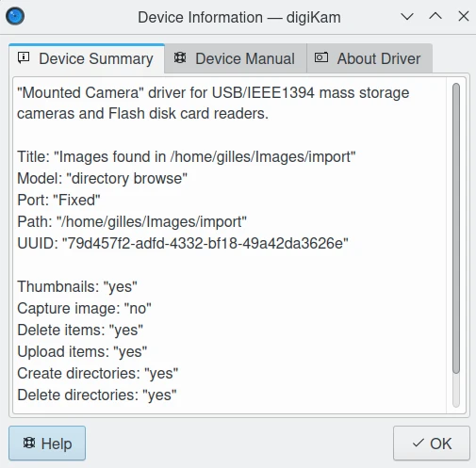476x468 pixels.
Task: Click the About Driver camera icon
Action: click(x=321, y=57)
